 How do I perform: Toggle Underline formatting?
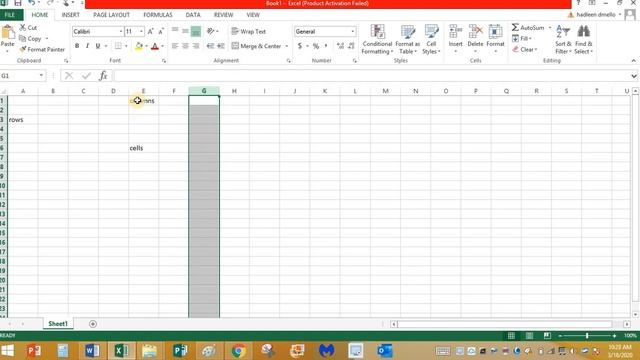click(x=98, y=46)
